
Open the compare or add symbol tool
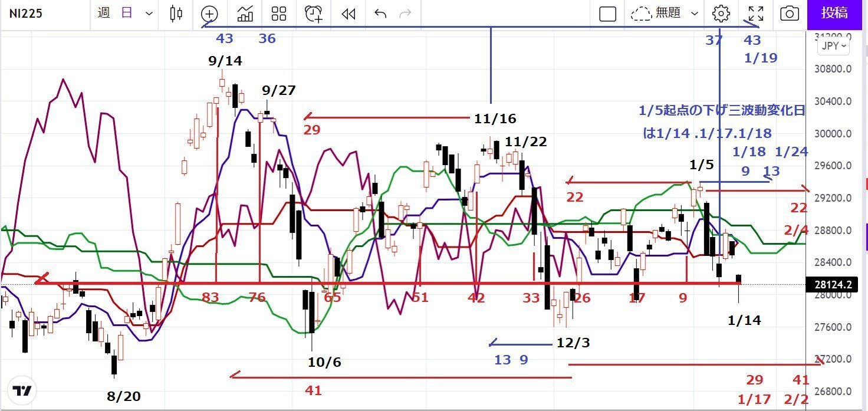(209, 14)
